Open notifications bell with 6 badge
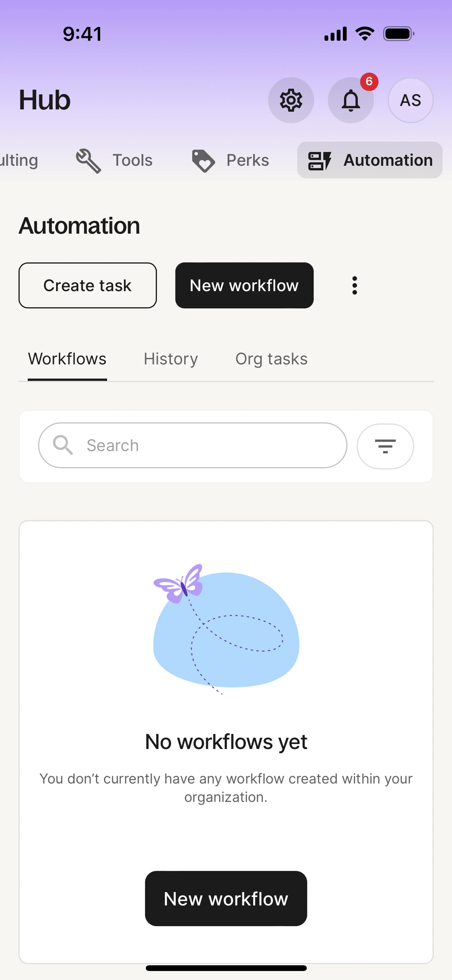 350,100
